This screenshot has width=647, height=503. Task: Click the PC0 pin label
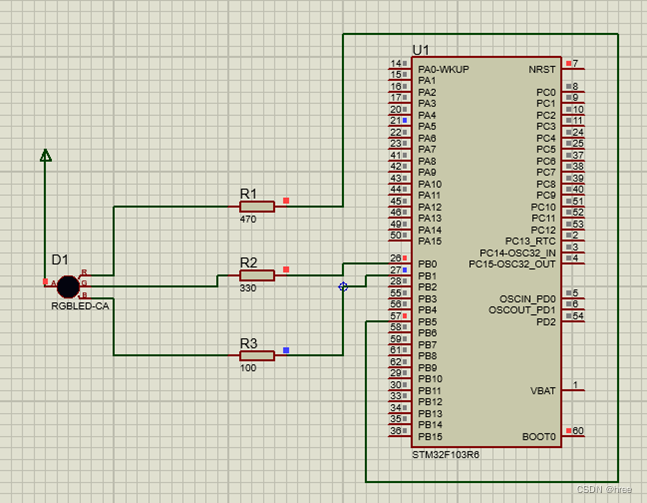(x=546, y=92)
